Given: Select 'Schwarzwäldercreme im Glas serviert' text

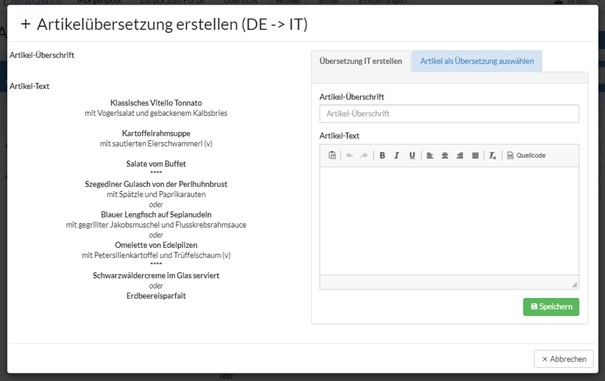Looking at the screenshot, I should click(156, 276).
